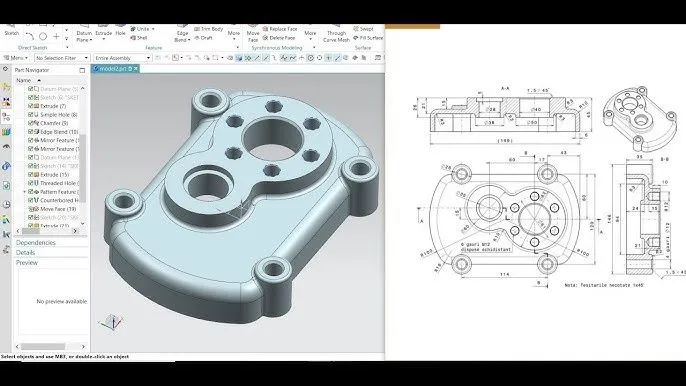Click the view triad in the viewport
The height and width of the screenshot is (386, 686).
(x=112, y=322)
